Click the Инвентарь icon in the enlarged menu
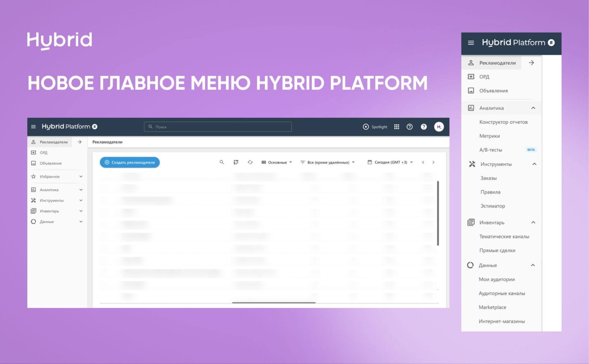589x364 pixels. pos(471,222)
